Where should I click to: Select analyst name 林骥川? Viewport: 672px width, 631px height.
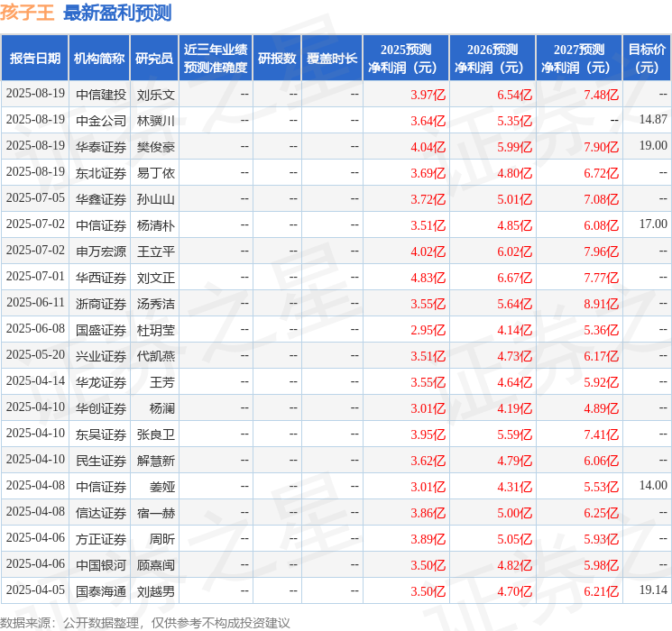[155, 121]
